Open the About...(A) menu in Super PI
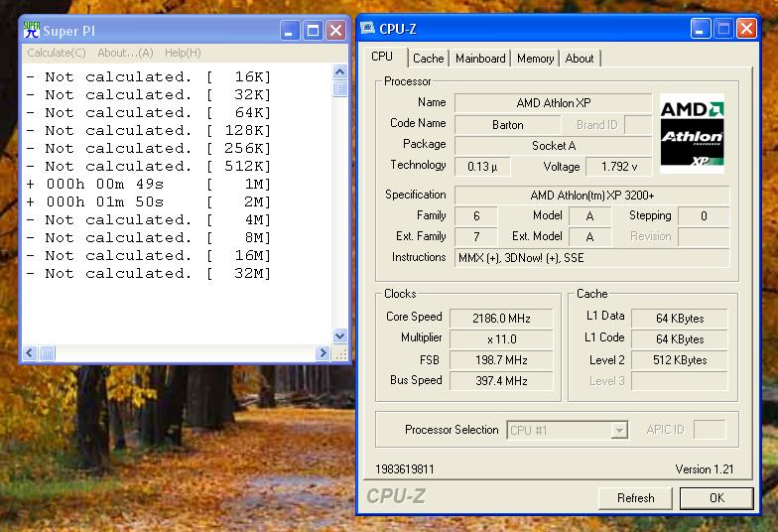The image size is (778, 532). tap(125, 53)
